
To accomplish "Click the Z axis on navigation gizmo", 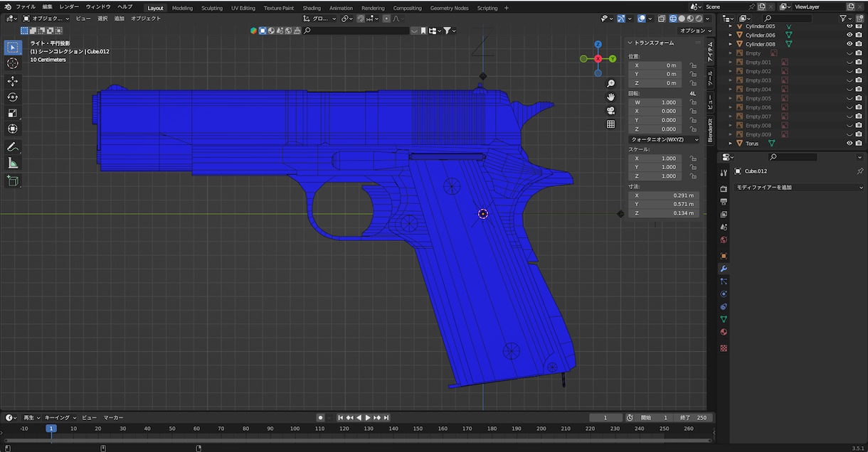I will pyautogui.click(x=598, y=45).
